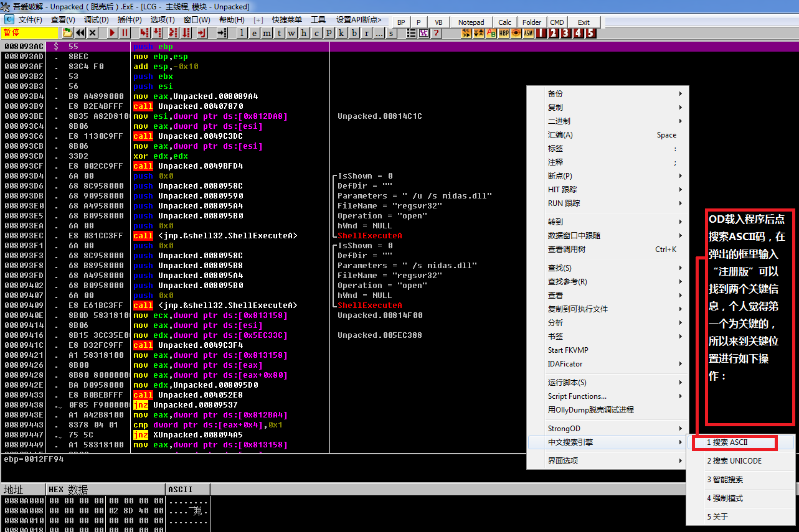Screen dimensions: 799x532
Task: Run the program with the red play icon
Action: click(112, 33)
